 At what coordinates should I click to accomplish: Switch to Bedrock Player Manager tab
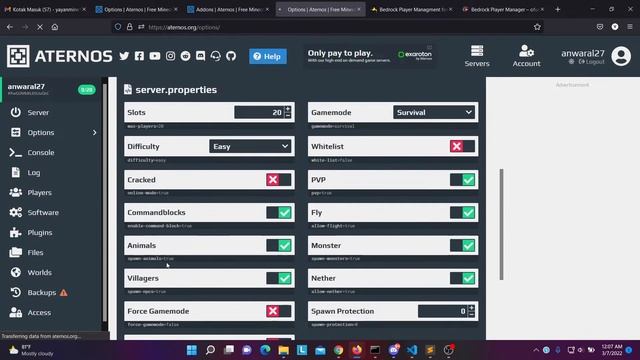(504, 9)
